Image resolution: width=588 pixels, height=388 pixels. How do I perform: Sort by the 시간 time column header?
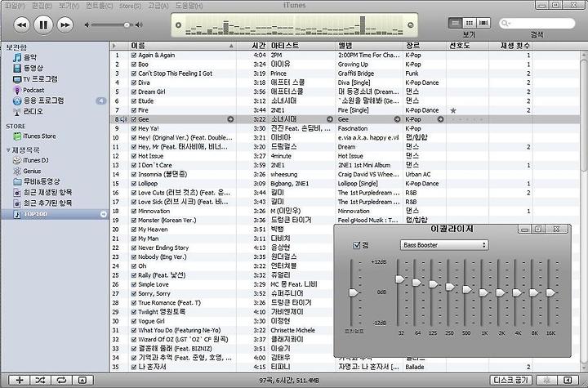point(252,46)
